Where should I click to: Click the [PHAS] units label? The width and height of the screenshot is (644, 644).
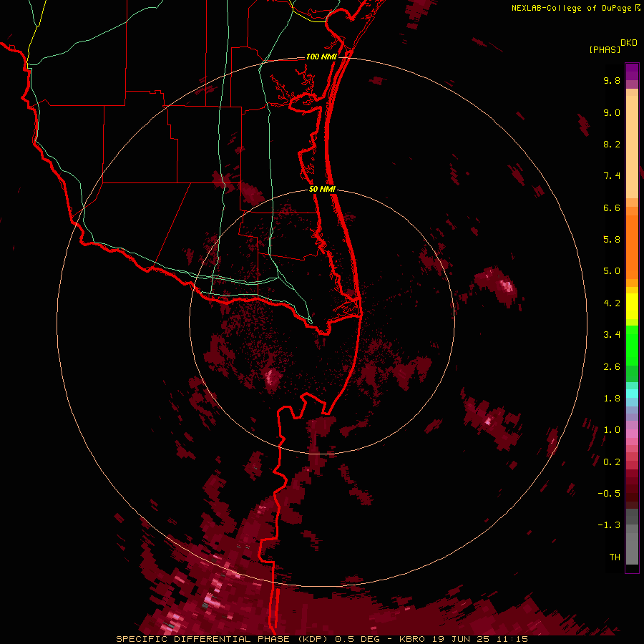point(605,49)
